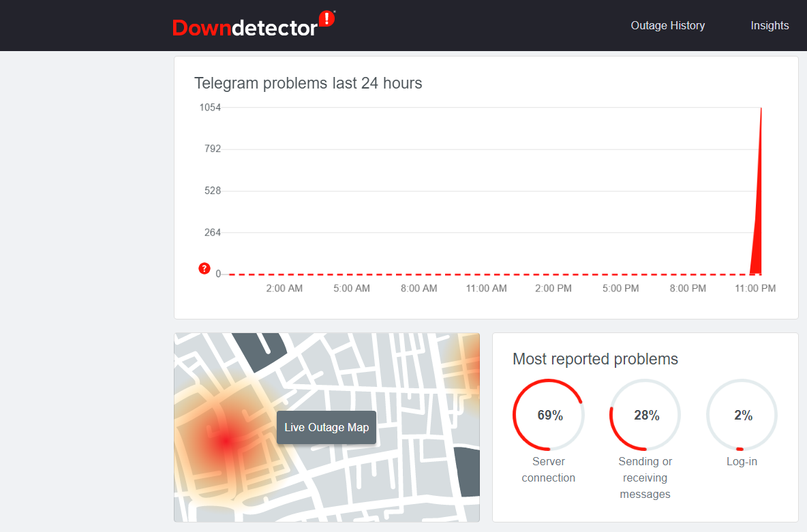Click the 2:00 PM axis label
The image size is (807, 532).
[x=553, y=288]
